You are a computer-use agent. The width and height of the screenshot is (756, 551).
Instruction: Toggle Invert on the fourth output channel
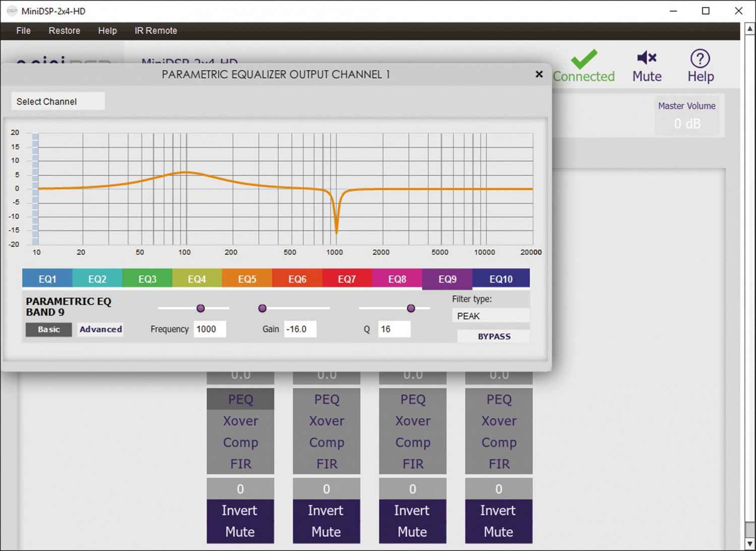click(x=499, y=511)
